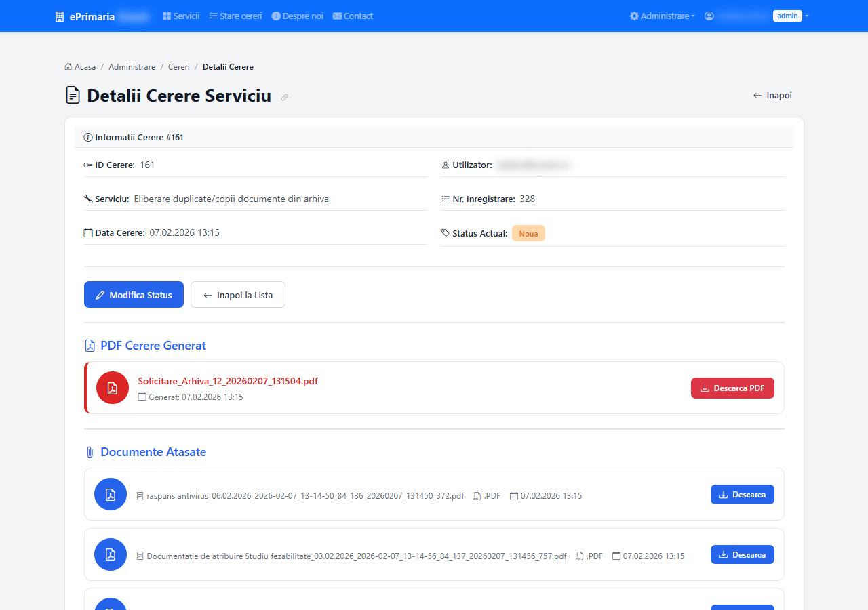The image size is (868, 610).
Task: Click the key icon next to ID Cerere
Action: pyautogui.click(x=88, y=165)
